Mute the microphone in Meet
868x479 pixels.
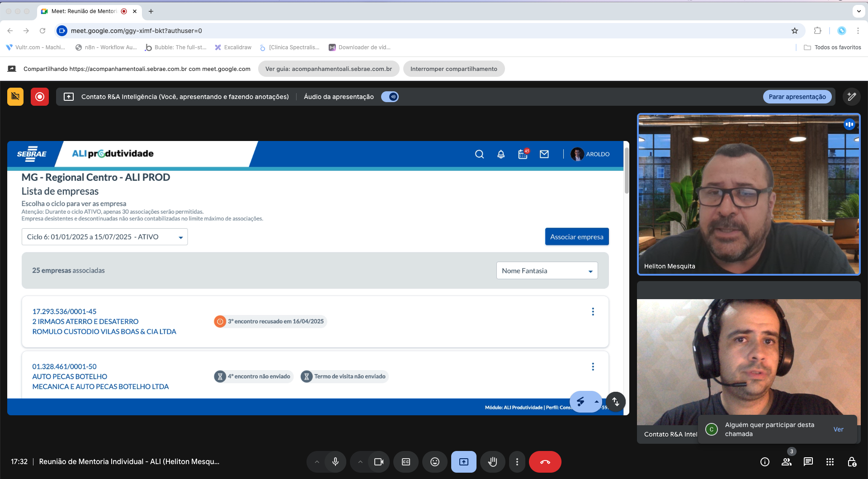[x=335, y=462]
